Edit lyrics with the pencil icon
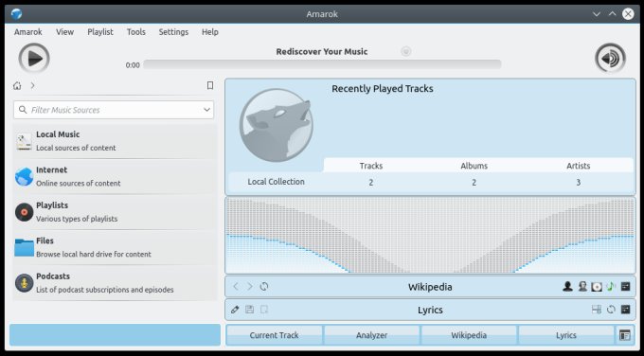This screenshot has width=644, height=356. [235, 310]
